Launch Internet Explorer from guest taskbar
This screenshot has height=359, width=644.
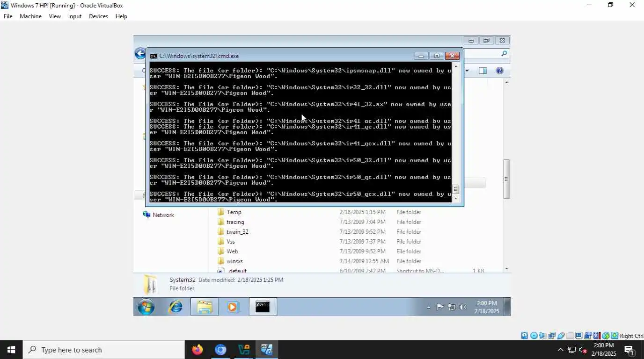point(176,307)
